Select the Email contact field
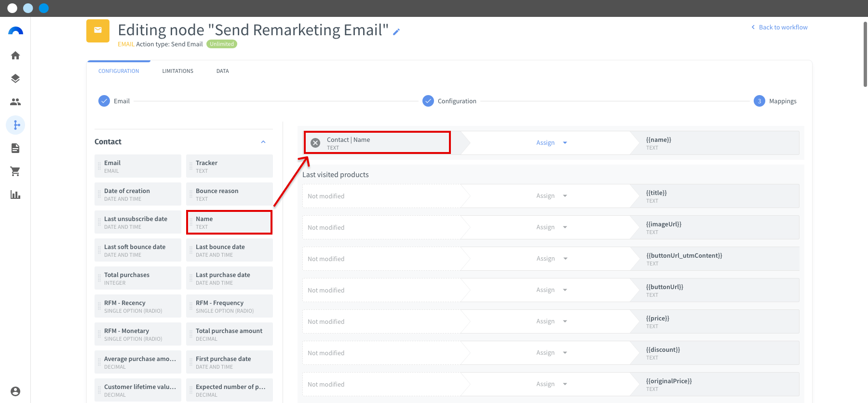The width and height of the screenshot is (868, 403). pos(138,166)
